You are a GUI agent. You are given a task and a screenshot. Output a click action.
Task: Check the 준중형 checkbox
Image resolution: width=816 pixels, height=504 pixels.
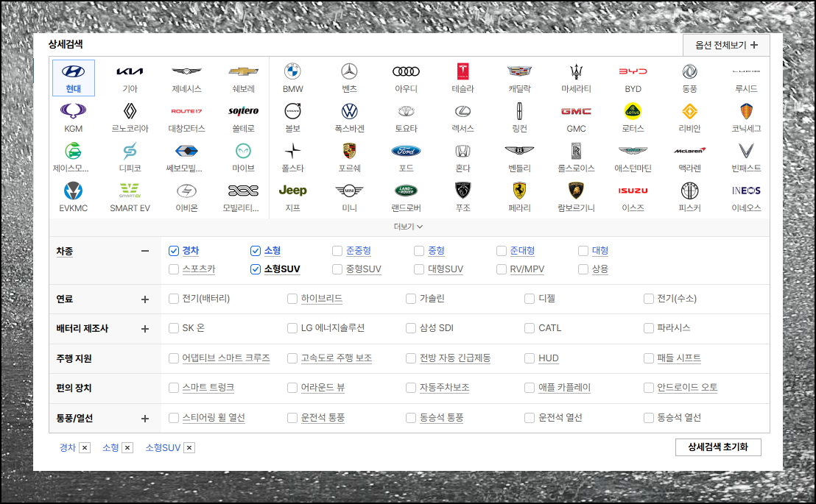[x=337, y=251]
